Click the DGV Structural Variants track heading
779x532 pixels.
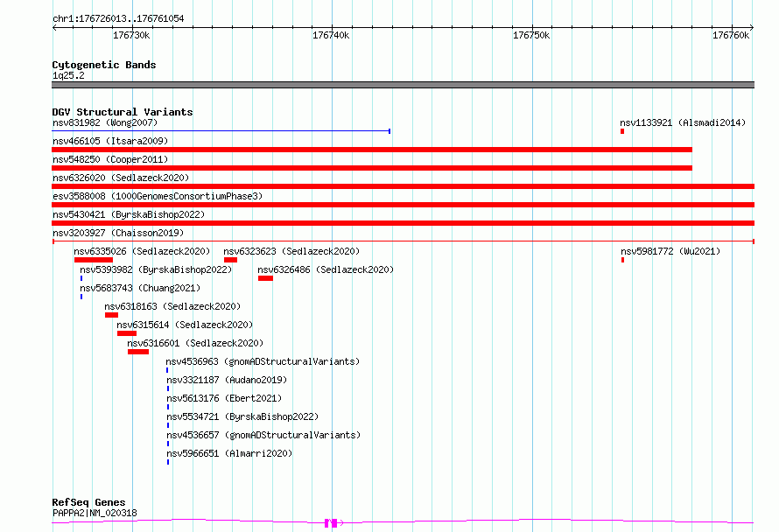[123, 112]
